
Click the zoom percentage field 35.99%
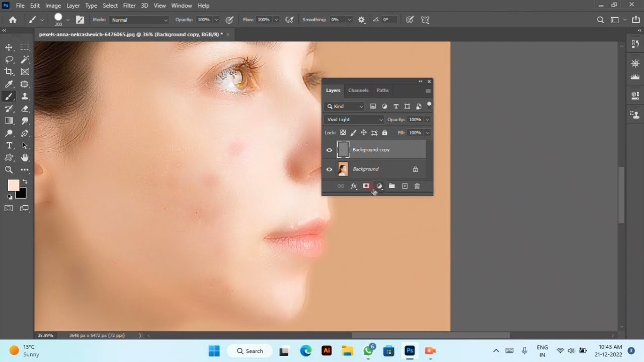point(45,335)
